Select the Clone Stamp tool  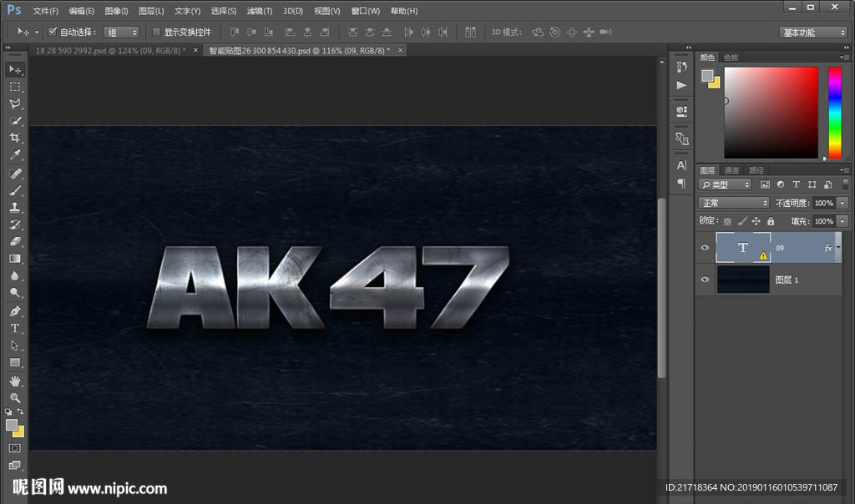[x=15, y=207]
